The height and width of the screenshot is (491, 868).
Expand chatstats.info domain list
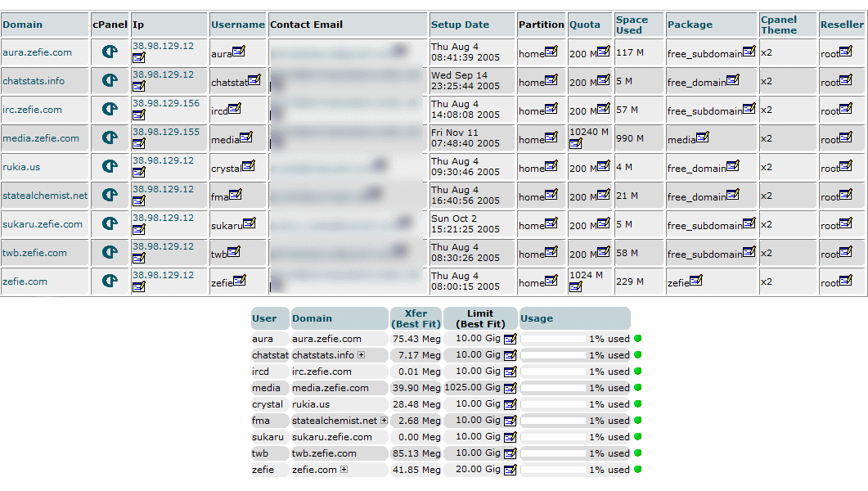click(x=361, y=355)
